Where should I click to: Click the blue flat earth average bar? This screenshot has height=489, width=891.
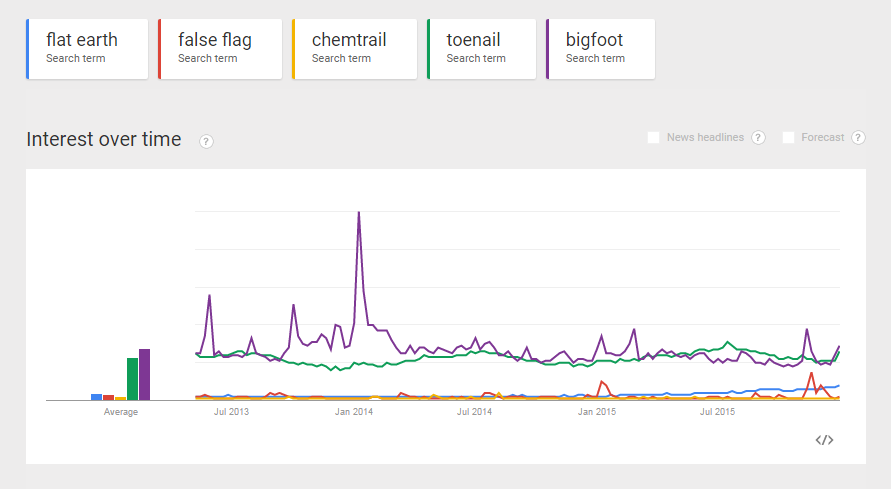point(96,397)
